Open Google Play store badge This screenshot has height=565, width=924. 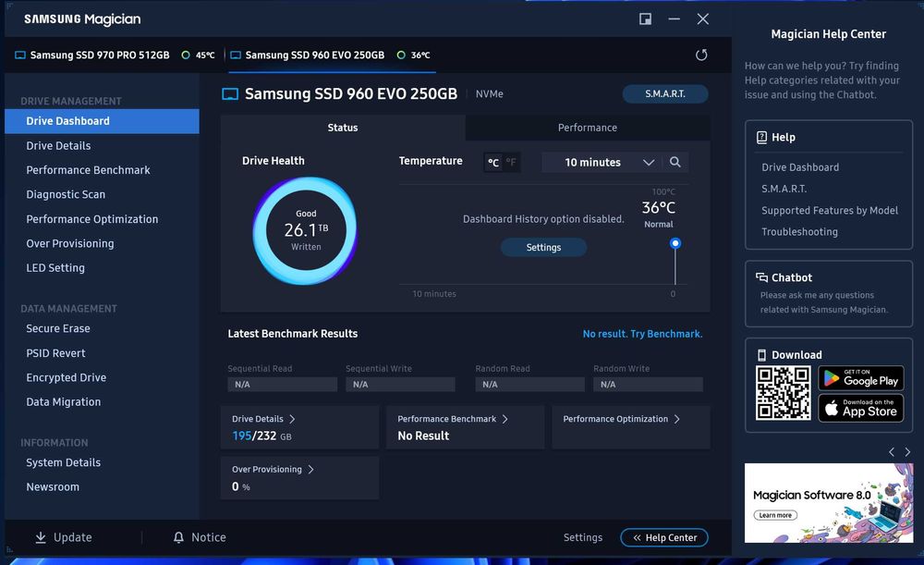click(x=861, y=378)
